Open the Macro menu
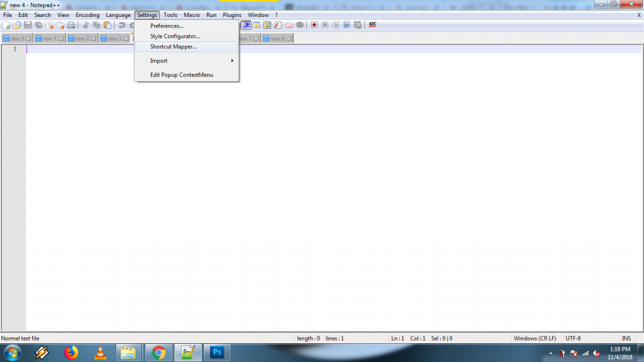The image size is (644, 362). pyautogui.click(x=192, y=15)
